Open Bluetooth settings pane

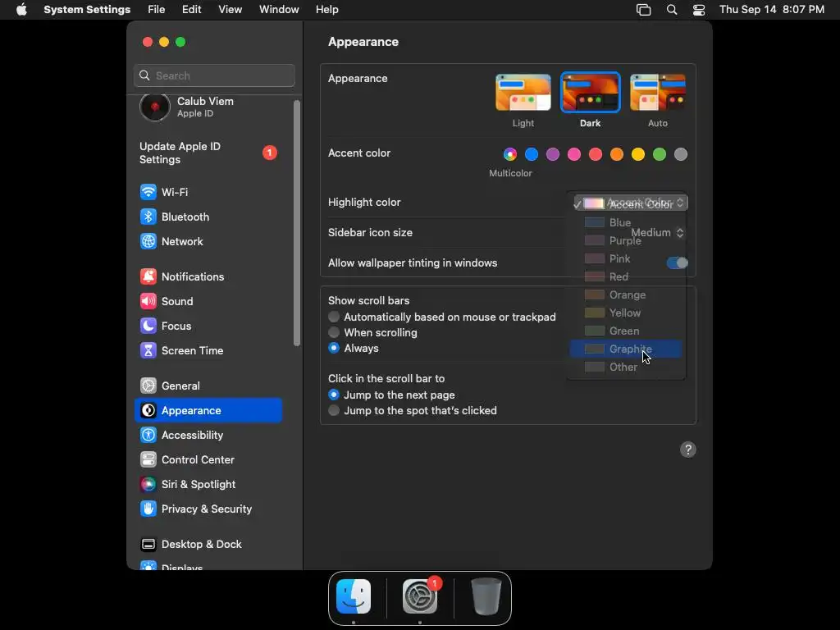(x=208, y=217)
